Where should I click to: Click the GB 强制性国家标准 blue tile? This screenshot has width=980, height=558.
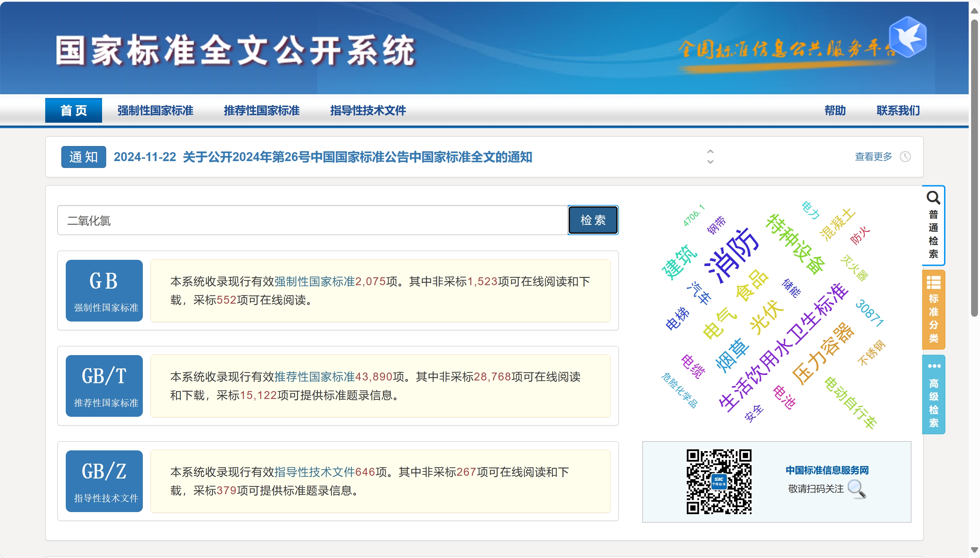tap(104, 291)
